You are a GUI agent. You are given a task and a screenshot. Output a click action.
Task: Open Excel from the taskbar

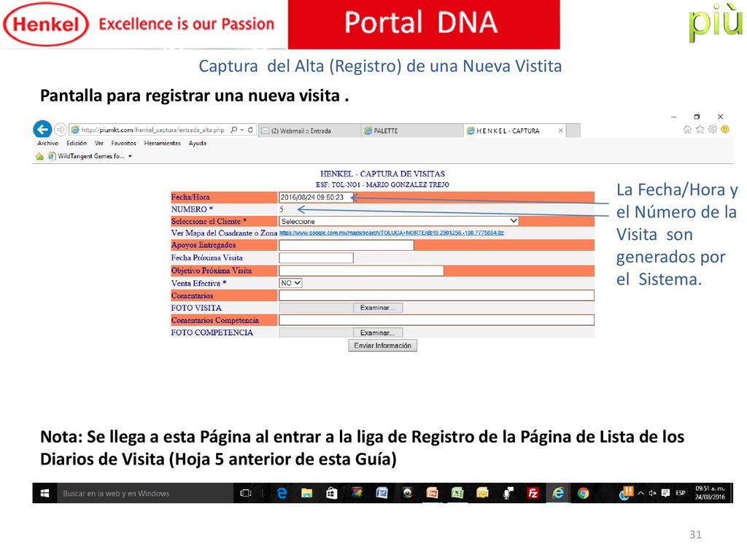pos(457,494)
